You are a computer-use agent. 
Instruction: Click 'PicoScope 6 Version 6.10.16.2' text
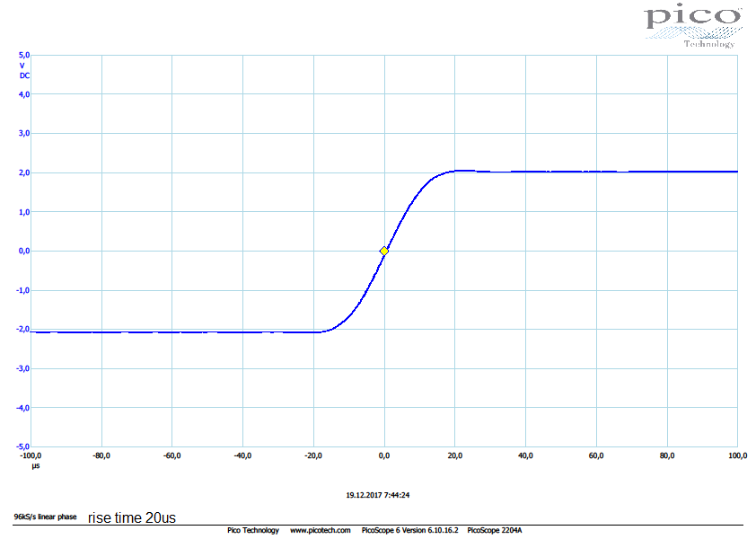[409, 530]
